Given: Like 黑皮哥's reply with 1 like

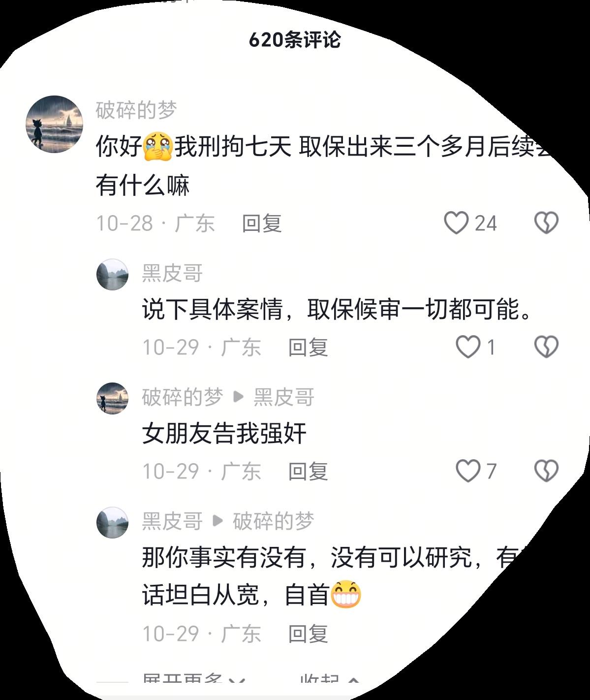Looking at the screenshot, I should coord(467,347).
